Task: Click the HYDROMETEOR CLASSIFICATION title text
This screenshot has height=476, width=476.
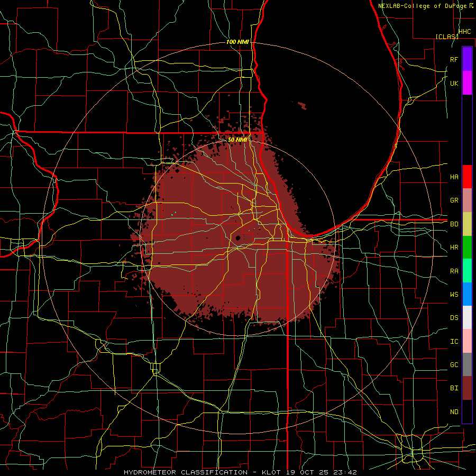Action: pos(186,472)
